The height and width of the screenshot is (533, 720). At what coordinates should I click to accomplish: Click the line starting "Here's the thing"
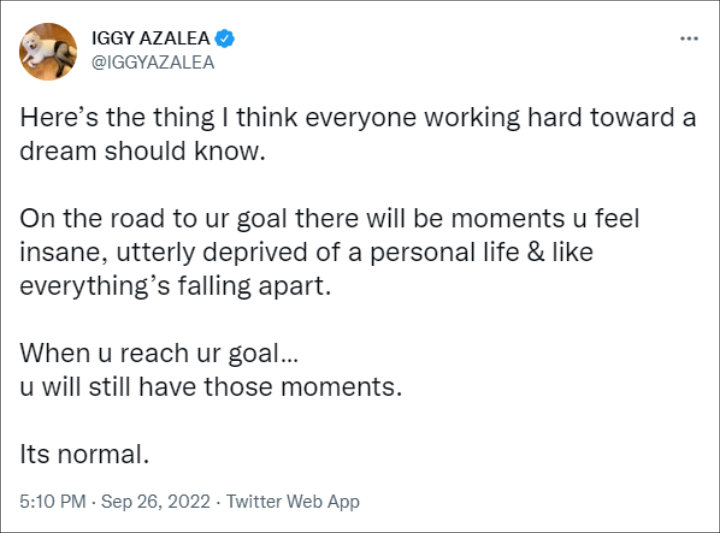[x=358, y=118]
